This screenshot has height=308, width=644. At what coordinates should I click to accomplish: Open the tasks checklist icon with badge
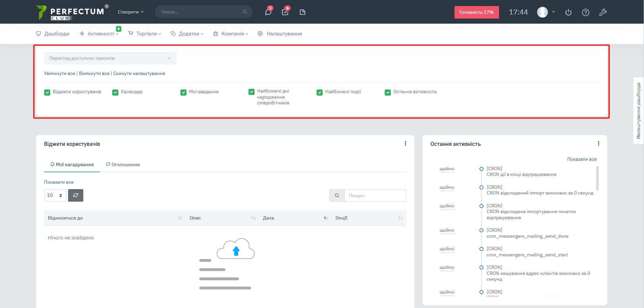coord(285,12)
